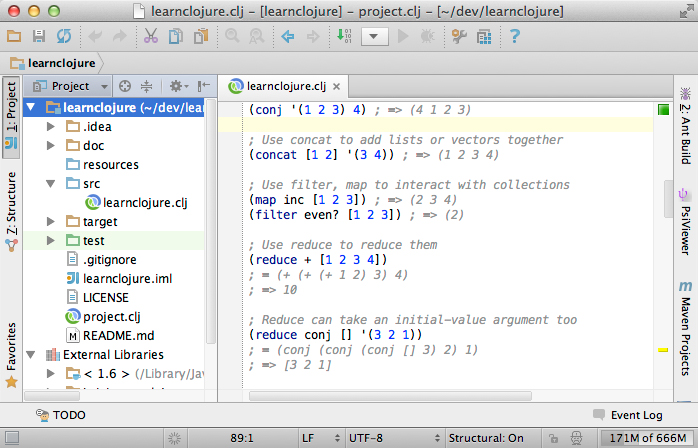The width and height of the screenshot is (698, 448).
Task: Click the yellow warning marker in gutter stripe
Action: [663, 350]
